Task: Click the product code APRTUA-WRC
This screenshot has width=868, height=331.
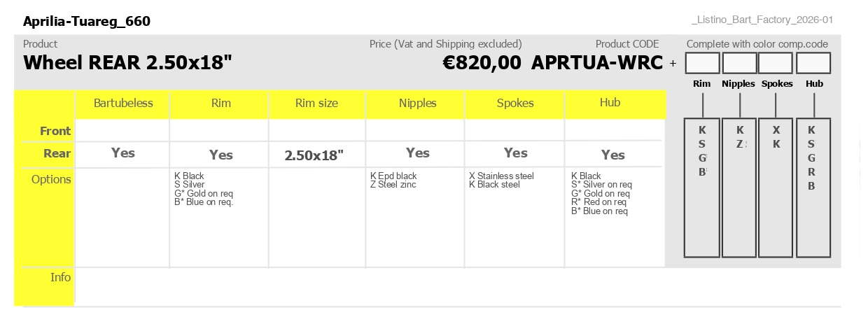Action: coord(597,63)
